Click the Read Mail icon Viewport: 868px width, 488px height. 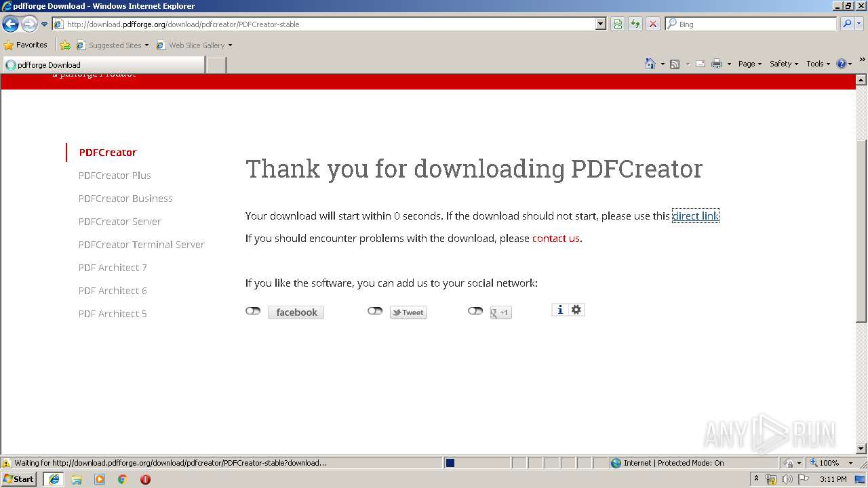701,64
